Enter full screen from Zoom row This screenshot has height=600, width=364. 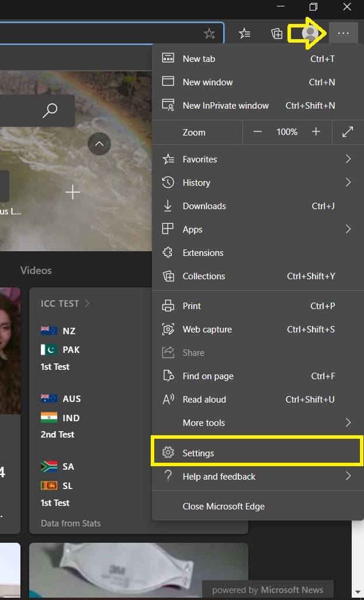[x=348, y=132]
